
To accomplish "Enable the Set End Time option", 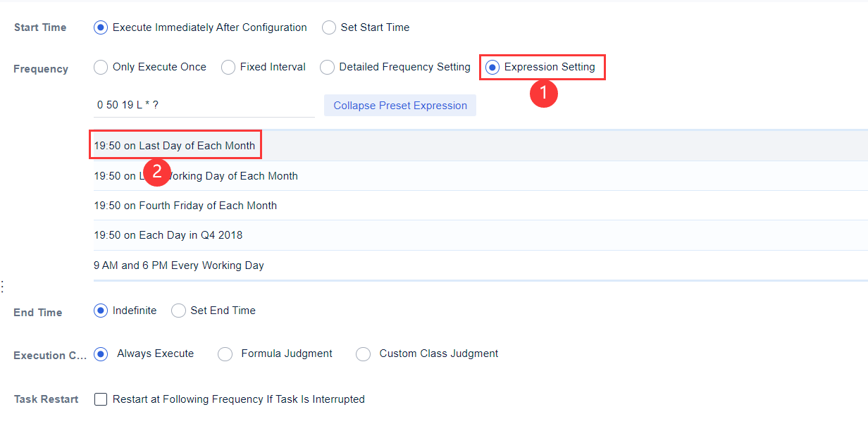I will (178, 310).
